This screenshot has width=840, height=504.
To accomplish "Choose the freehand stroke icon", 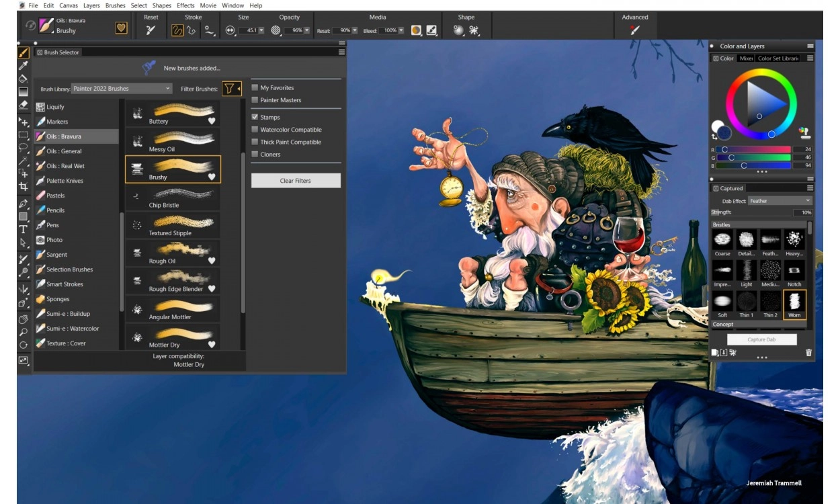I will (x=177, y=30).
